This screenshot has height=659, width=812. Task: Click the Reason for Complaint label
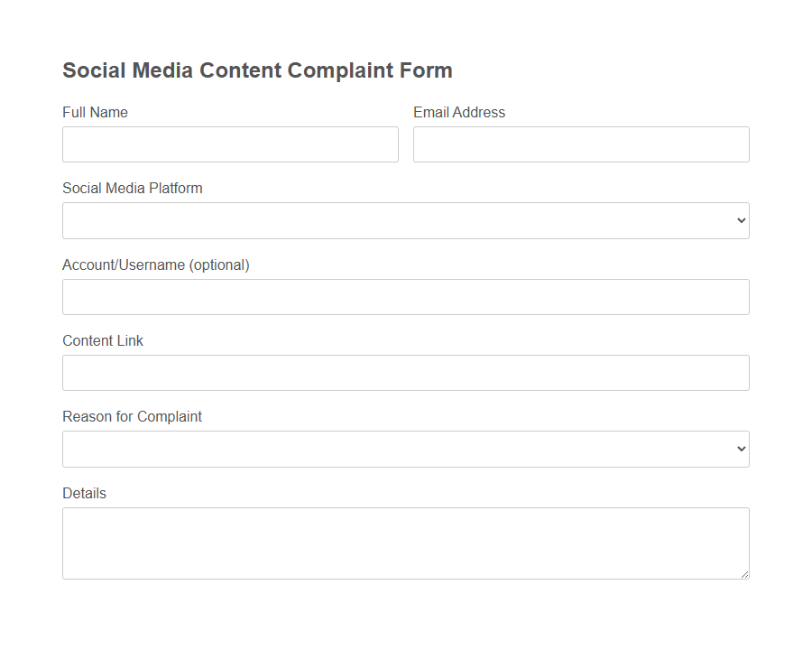tap(132, 416)
